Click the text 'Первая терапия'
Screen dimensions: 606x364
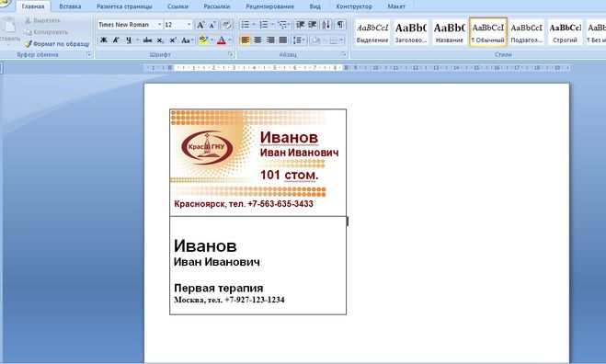point(219,288)
